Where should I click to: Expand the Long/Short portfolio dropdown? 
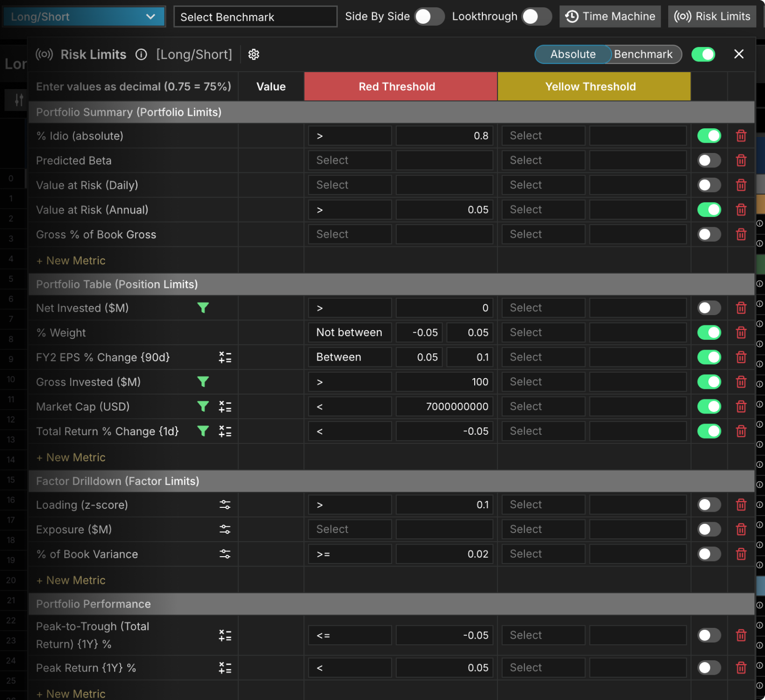pos(84,16)
